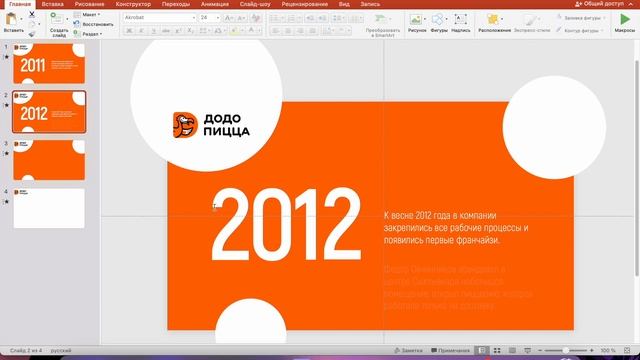Click the Макросы green play button
The height and width of the screenshot is (360, 640).
point(624,19)
